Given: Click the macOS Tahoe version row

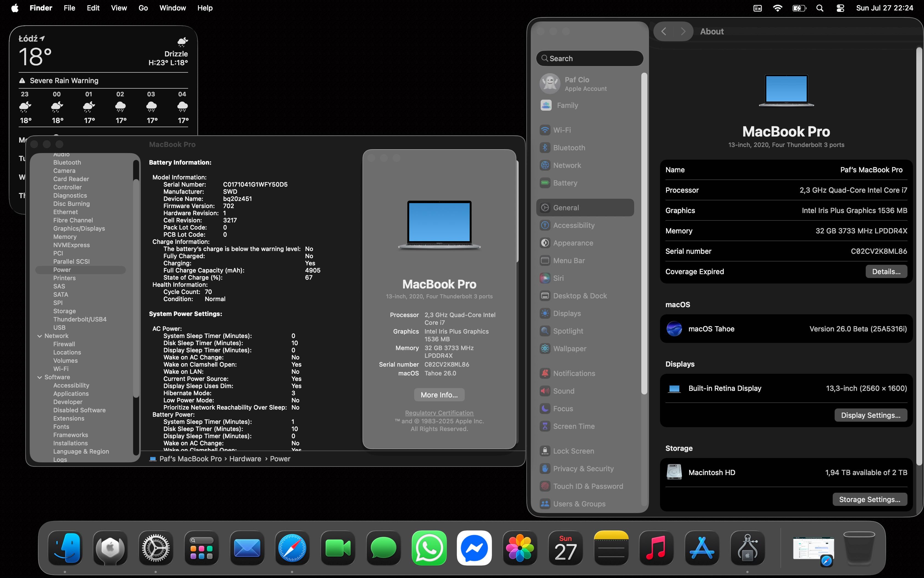Looking at the screenshot, I should pyautogui.click(x=786, y=329).
